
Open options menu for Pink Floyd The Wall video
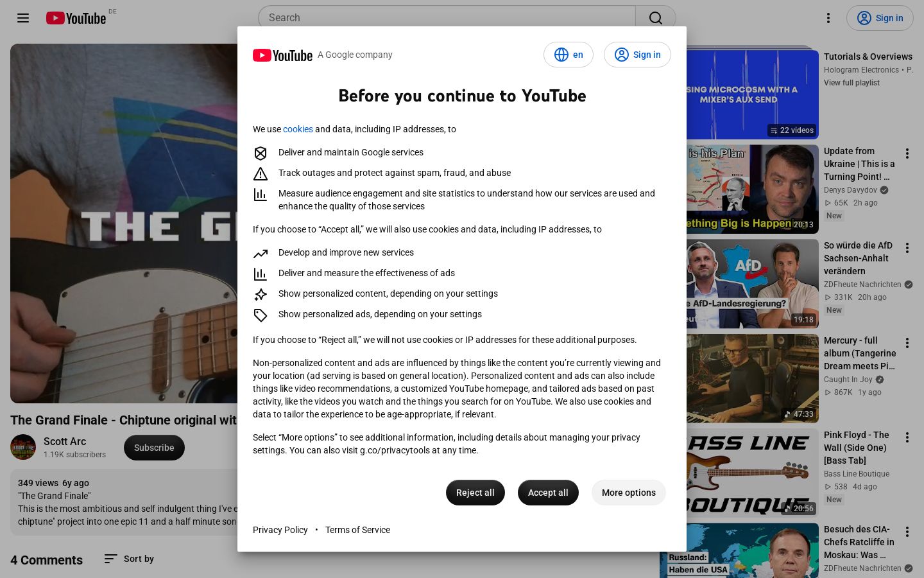pos(907,437)
